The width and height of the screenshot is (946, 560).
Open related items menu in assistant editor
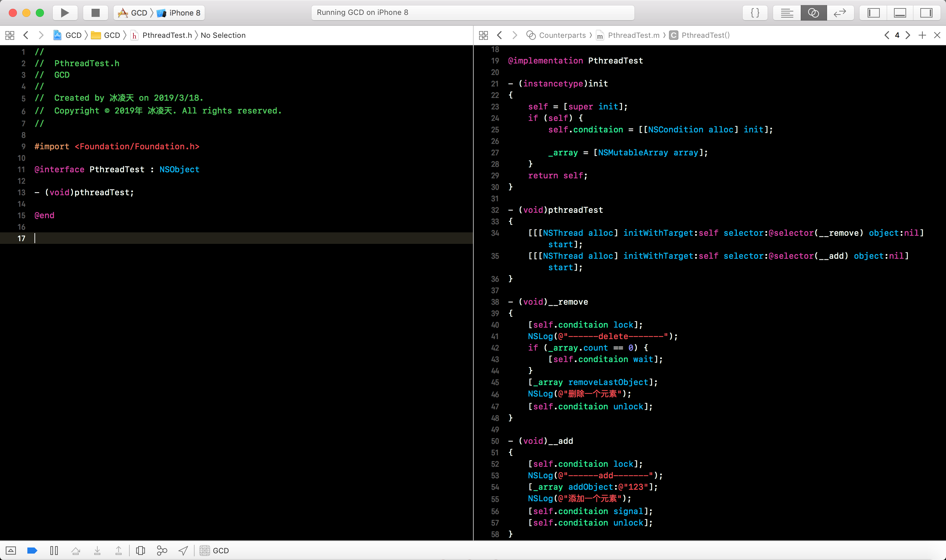click(x=483, y=35)
